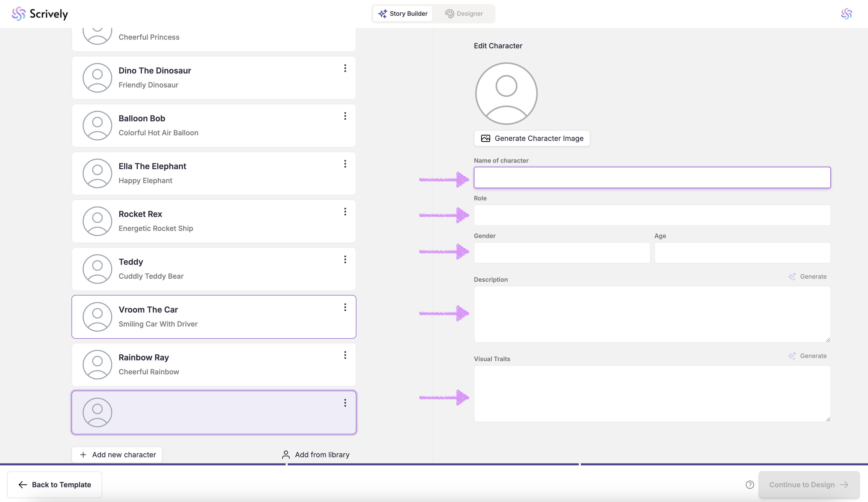Open the empty new character's options menu
868x502 pixels.
(x=345, y=403)
